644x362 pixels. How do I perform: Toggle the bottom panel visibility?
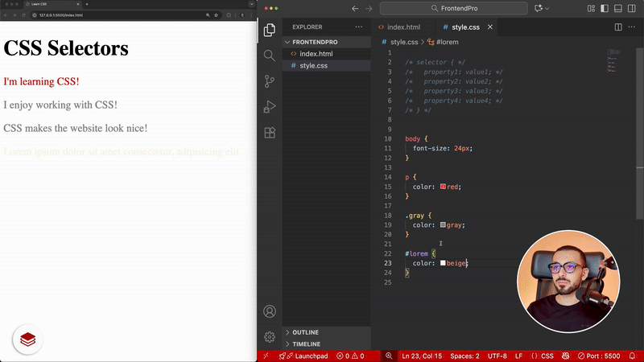[x=617, y=8]
